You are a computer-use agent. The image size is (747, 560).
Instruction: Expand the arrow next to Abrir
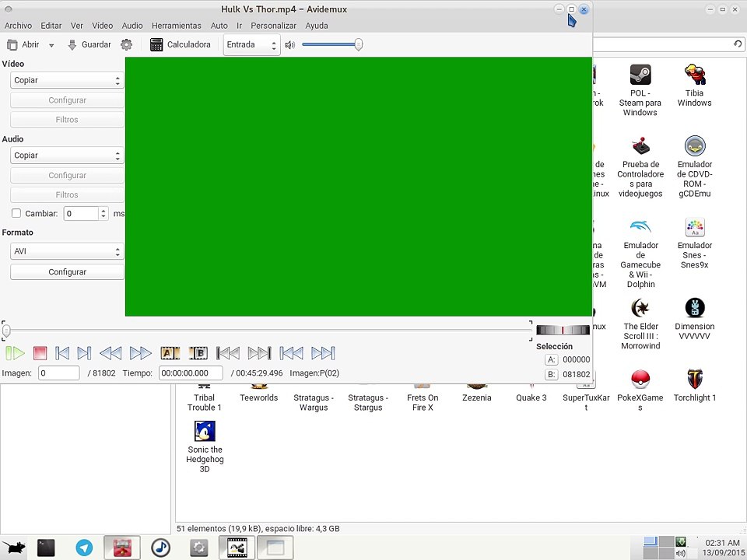click(x=51, y=45)
